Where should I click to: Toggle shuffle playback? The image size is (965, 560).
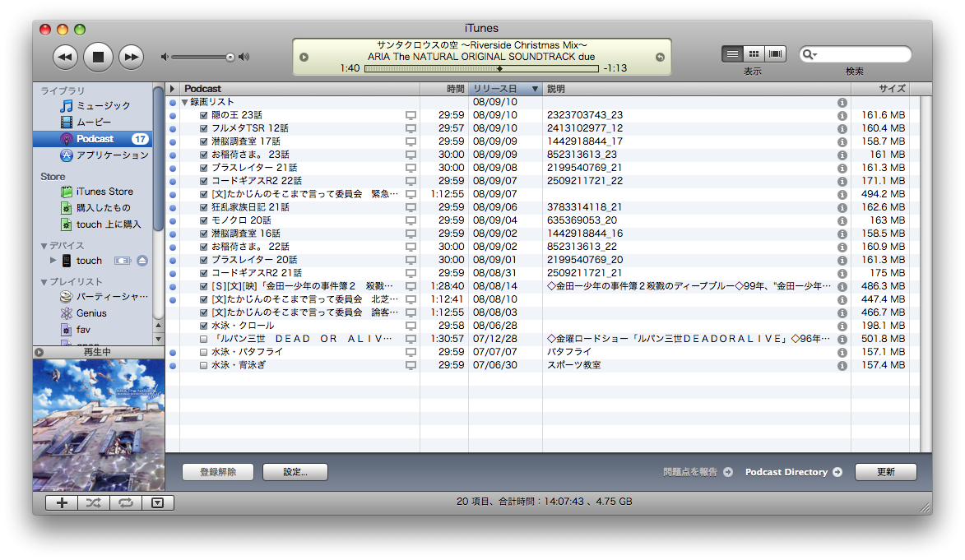pyautogui.click(x=94, y=502)
